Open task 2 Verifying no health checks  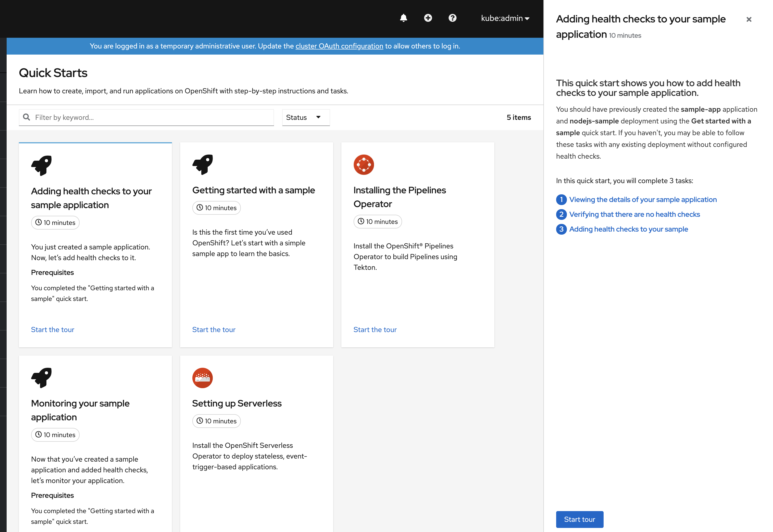coord(634,214)
